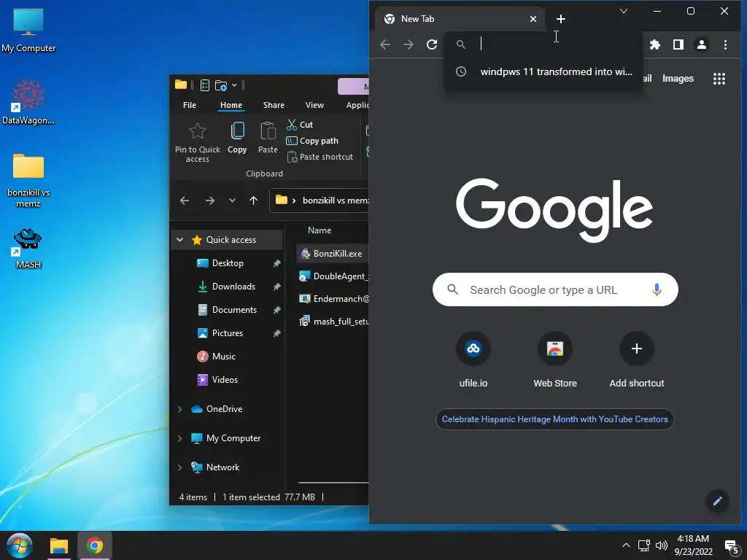Expand OneDrive tree node

[x=180, y=409]
